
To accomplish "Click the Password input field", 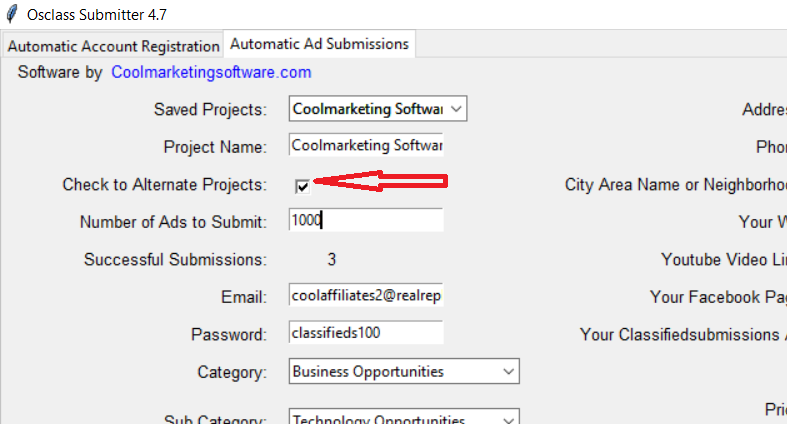I will [366, 333].
